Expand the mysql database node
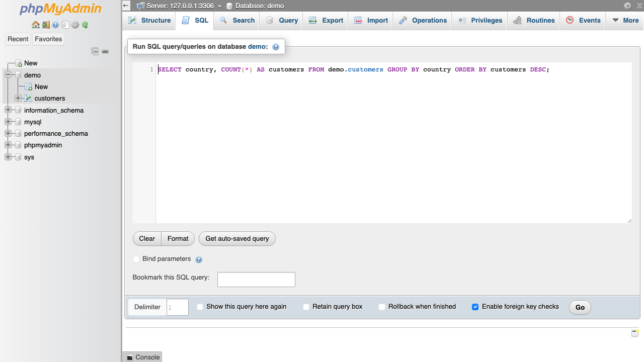Screen dimensions: 644x362 [x=8, y=122]
